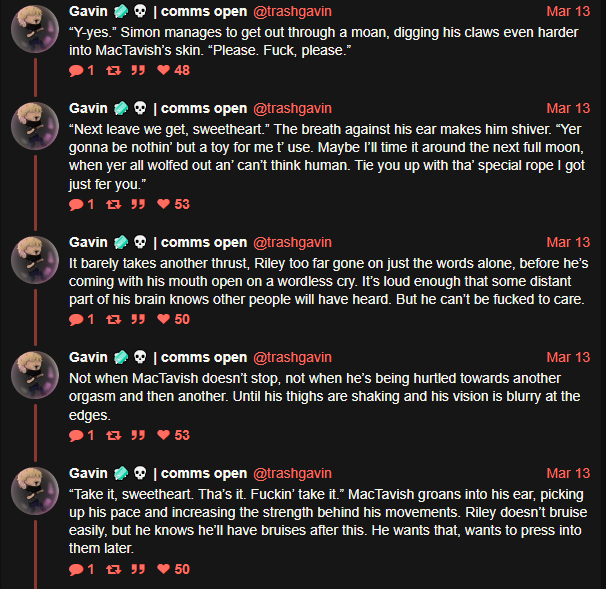Click the reply icon on the last post

pos(76,569)
